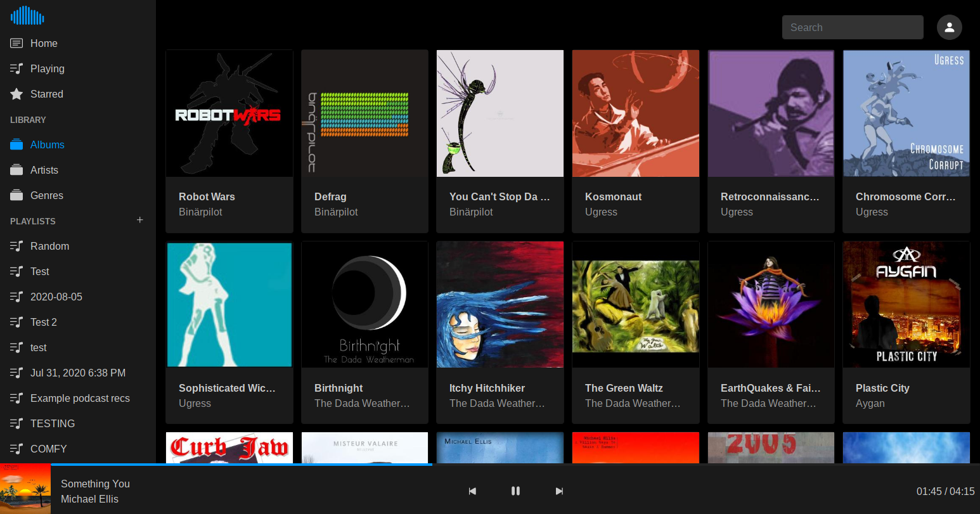This screenshot has height=514, width=980.
Task: Open the Random playlist
Action: click(x=78, y=246)
